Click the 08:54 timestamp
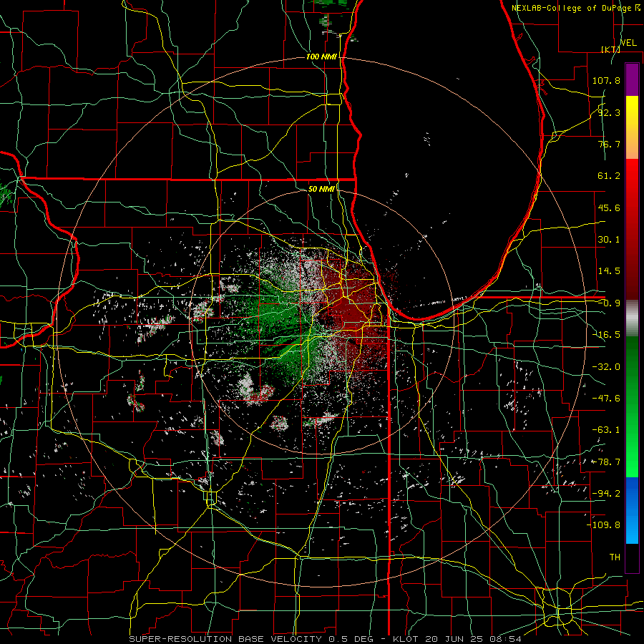 point(506,639)
